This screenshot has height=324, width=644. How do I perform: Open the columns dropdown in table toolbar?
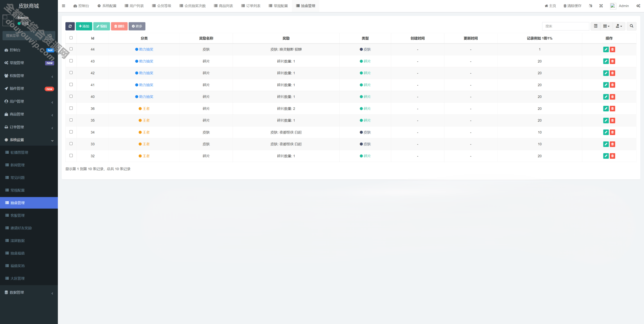(606, 26)
